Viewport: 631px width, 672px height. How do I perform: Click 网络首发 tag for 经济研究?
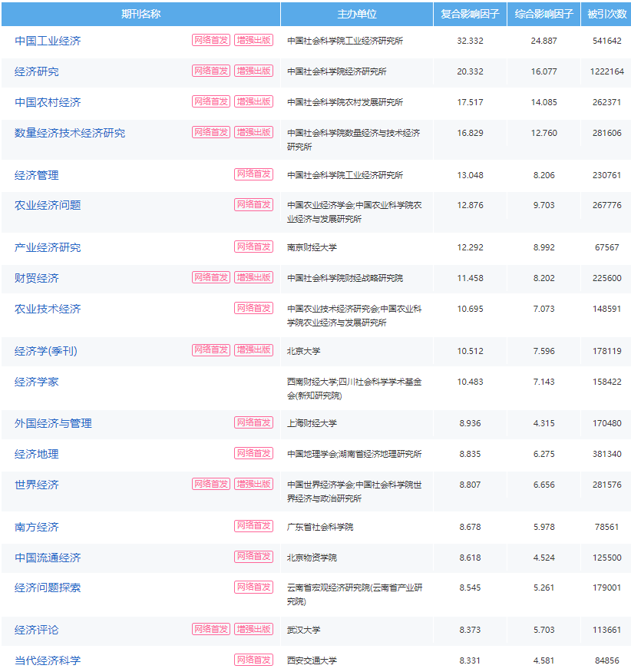coord(211,71)
